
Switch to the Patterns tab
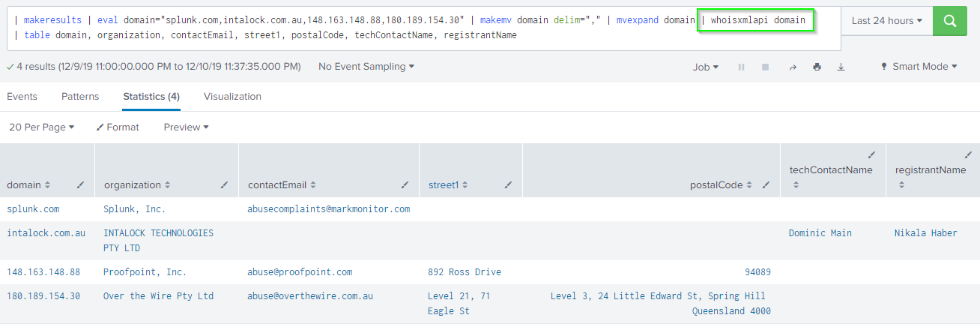(80, 97)
